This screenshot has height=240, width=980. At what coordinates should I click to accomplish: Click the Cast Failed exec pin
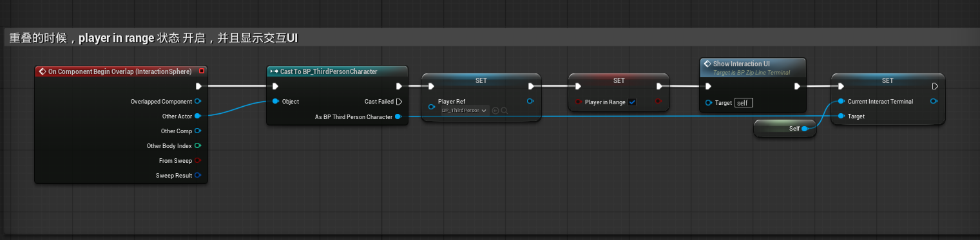click(399, 102)
